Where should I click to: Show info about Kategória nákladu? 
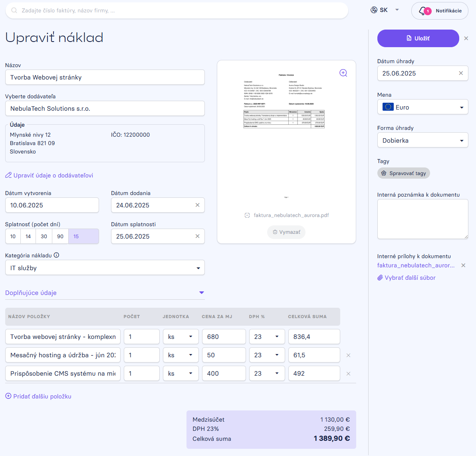click(56, 255)
